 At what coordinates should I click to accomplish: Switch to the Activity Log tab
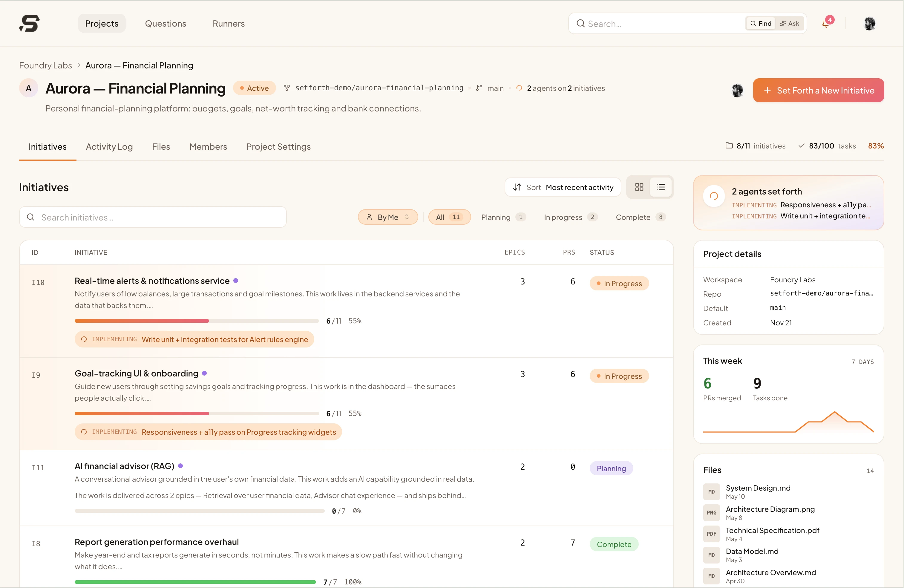click(109, 147)
